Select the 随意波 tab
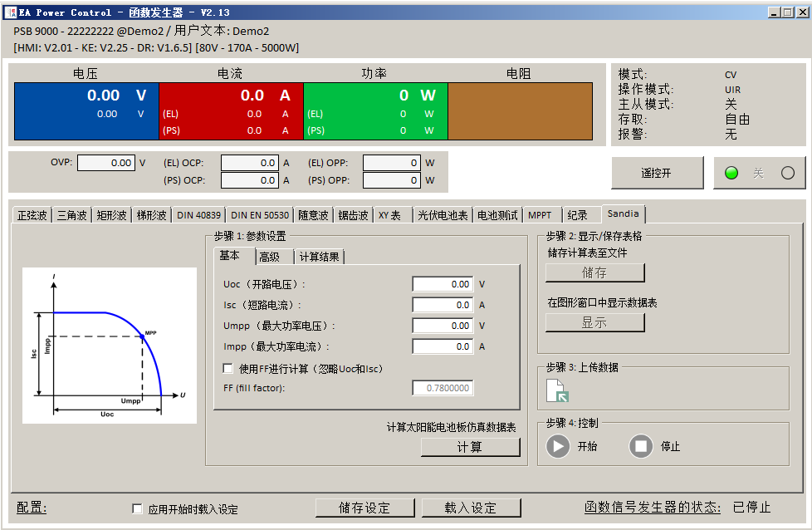Viewport: 812px width, 530px height. coord(313,215)
